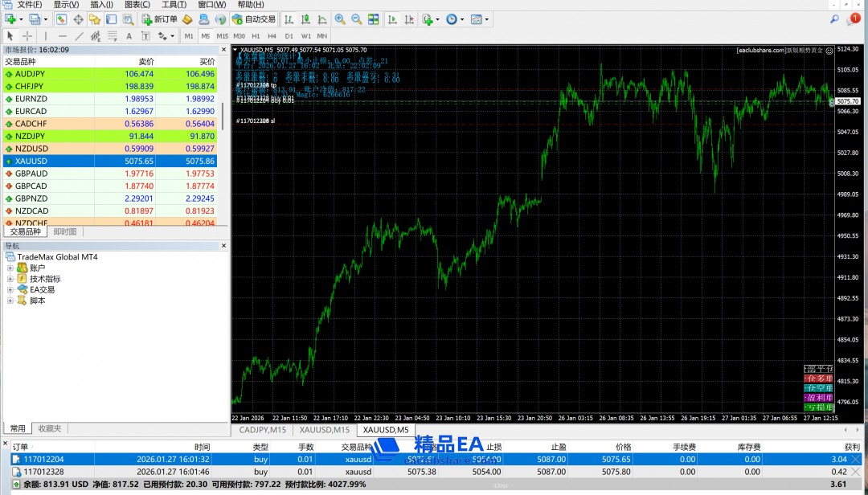Viewport: 868px width, 495px height.
Task: Open the periodicity clock dropdown arrow
Action: (463, 19)
